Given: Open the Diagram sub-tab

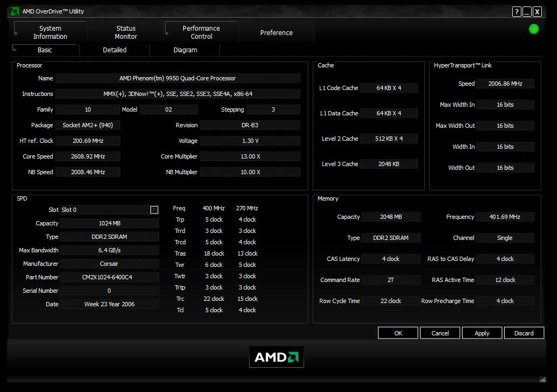Looking at the screenshot, I should (185, 50).
